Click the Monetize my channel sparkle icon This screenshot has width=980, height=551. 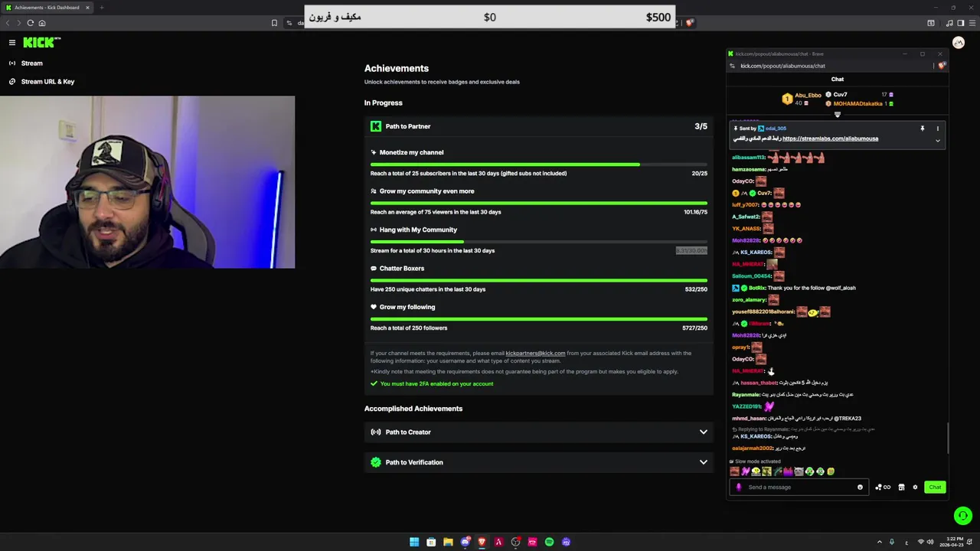[x=374, y=152]
